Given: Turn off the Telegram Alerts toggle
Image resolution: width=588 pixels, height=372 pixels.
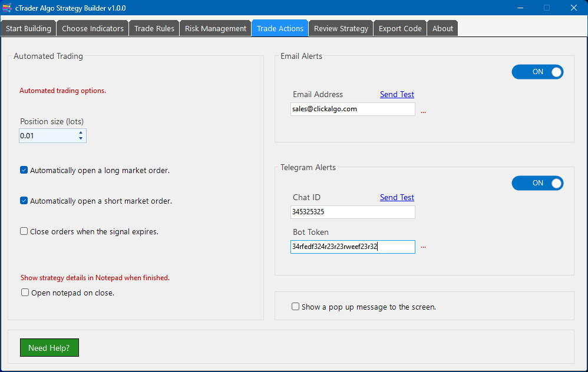Looking at the screenshot, I should [x=537, y=183].
